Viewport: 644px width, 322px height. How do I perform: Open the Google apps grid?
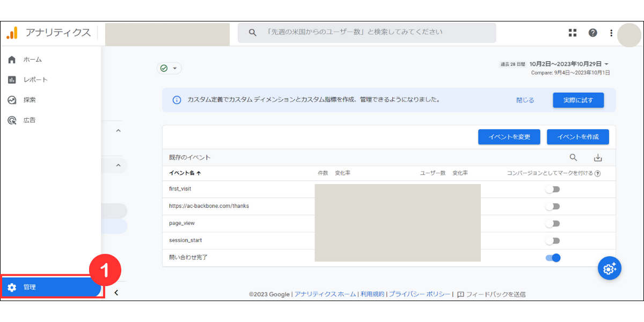[573, 33]
